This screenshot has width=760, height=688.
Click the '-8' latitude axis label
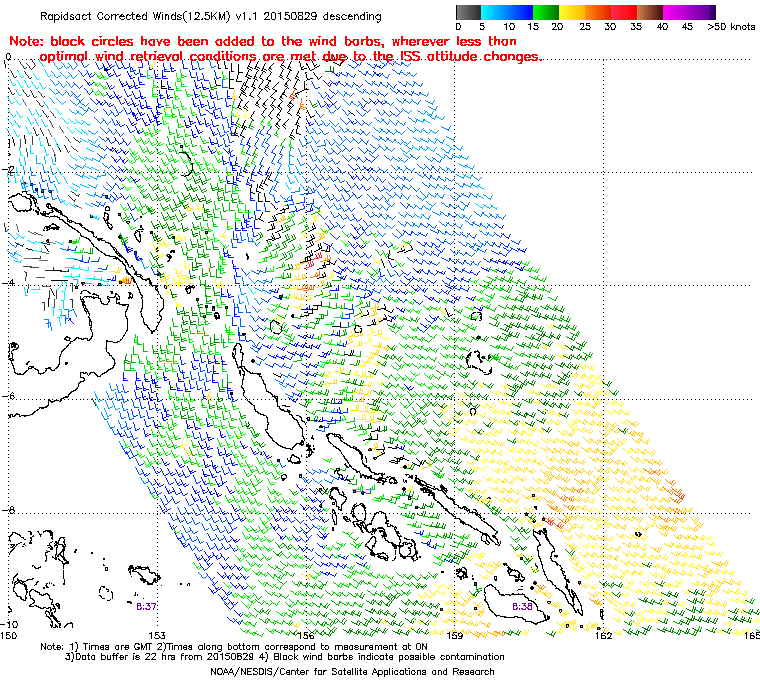8,510
